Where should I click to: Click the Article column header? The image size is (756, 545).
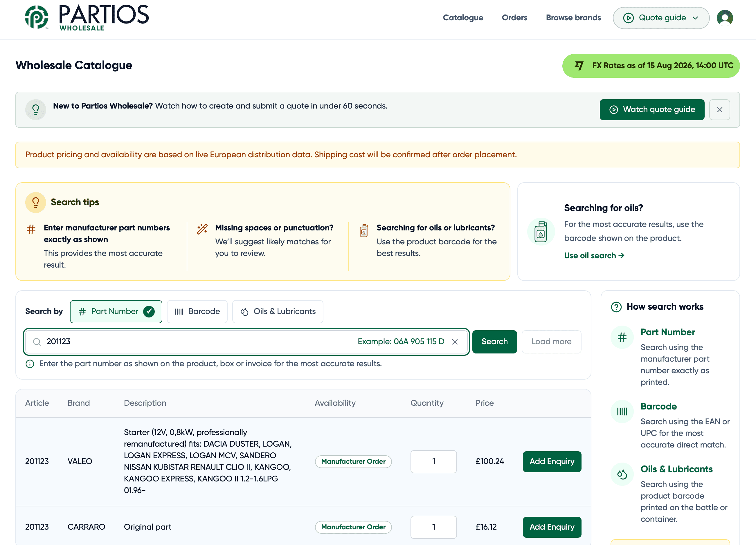37,403
